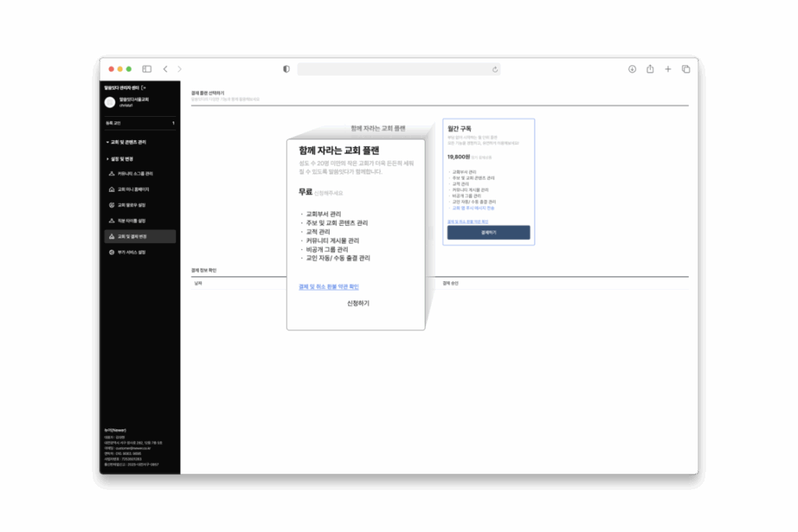798x532 pixels.
Task: Toggle the Safari sidebar icon
Action: tap(147, 69)
